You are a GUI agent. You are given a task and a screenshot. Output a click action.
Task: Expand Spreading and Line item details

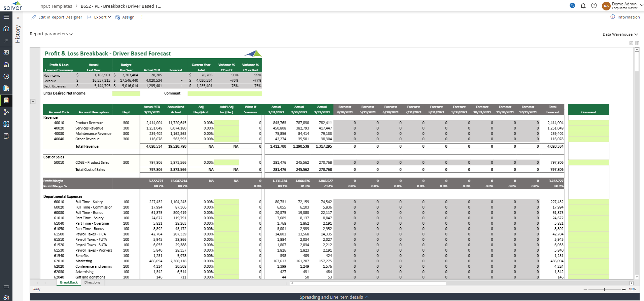click(x=334, y=297)
